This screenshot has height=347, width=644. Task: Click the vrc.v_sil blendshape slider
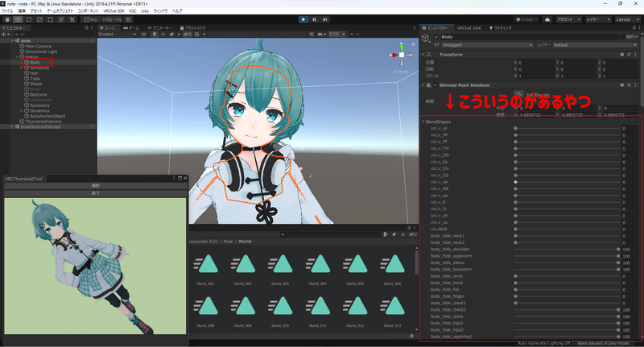[x=567, y=129]
